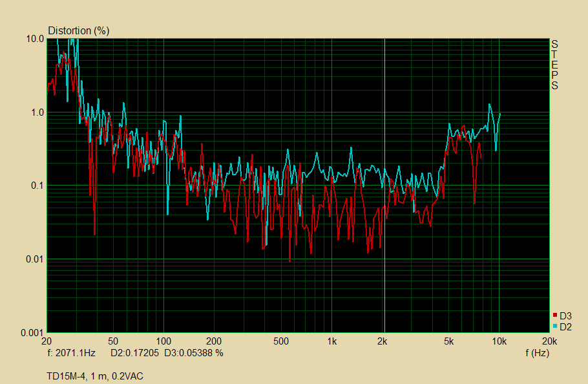Click the 'TD15M-4, 1 m, 0.2VAC' caption
This screenshot has height=384, width=588.
(95, 376)
